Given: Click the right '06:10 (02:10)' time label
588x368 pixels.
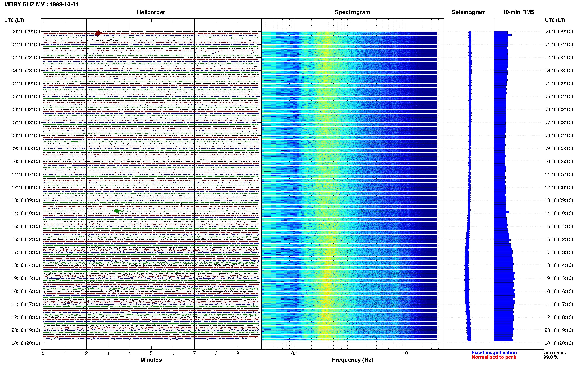Looking at the screenshot, I should [559, 109].
